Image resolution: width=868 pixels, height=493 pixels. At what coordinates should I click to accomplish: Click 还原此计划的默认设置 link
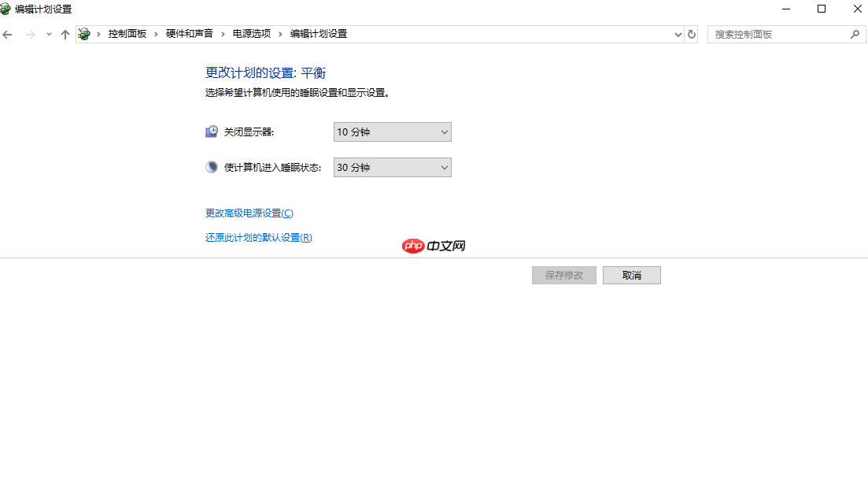tap(257, 237)
